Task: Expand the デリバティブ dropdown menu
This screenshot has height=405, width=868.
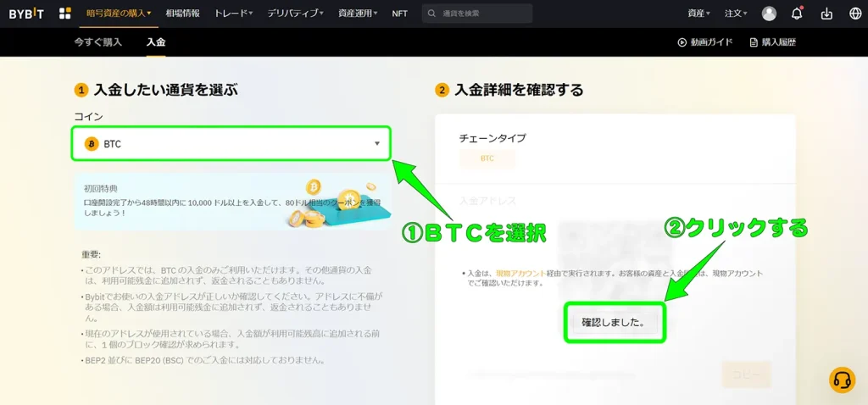Action: pyautogui.click(x=295, y=14)
